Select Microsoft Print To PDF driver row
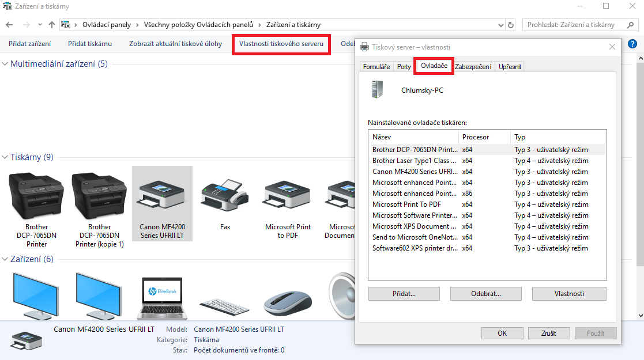This screenshot has height=360, width=644. point(487,204)
